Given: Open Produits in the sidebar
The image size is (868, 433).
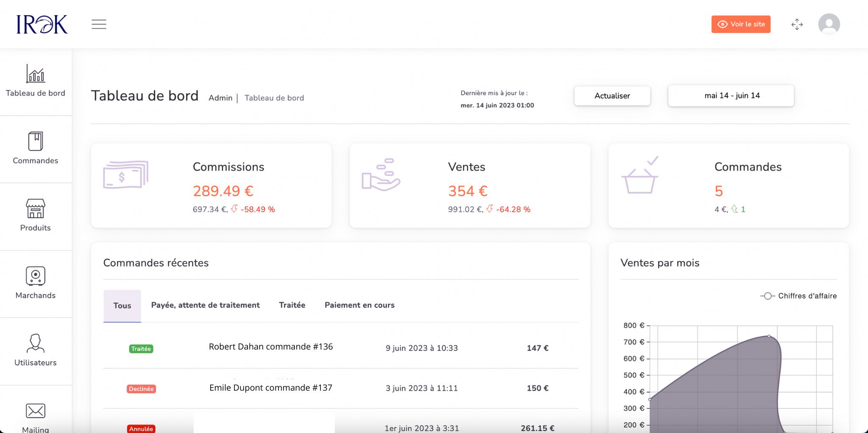Looking at the screenshot, I should [x=36, y=216].
